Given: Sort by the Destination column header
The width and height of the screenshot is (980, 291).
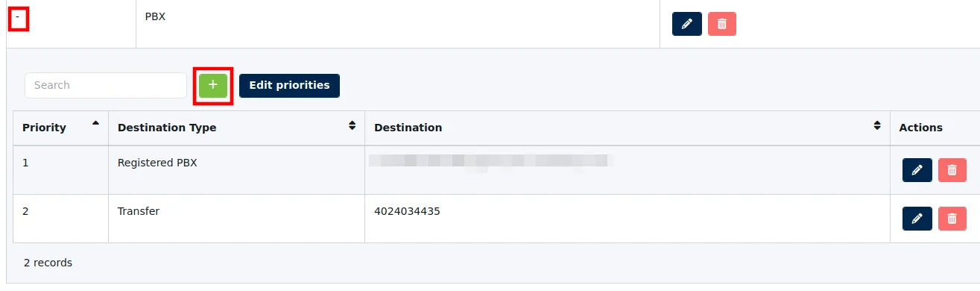Looking at the screenshot, I should coord(627,128).
